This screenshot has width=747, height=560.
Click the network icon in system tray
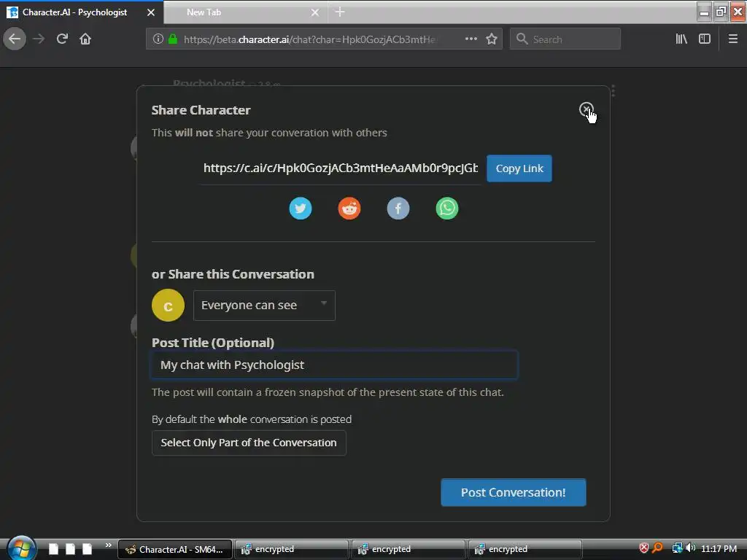[x=677, y=548]
